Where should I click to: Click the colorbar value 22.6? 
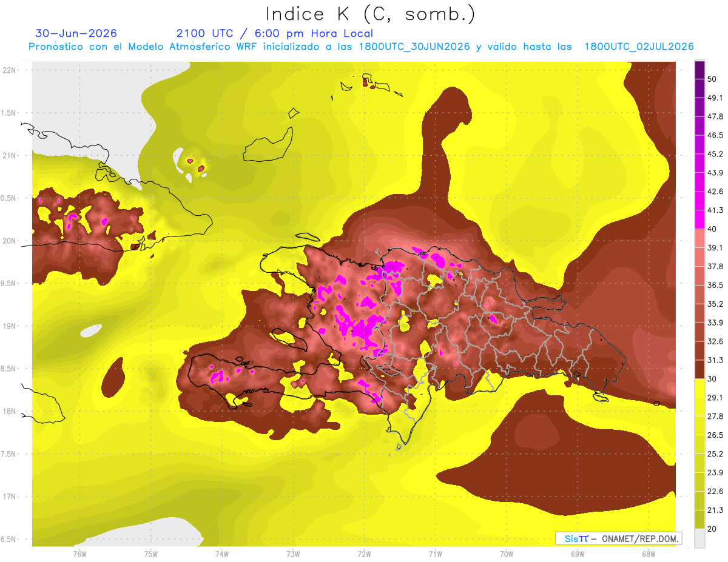point(715,491)
